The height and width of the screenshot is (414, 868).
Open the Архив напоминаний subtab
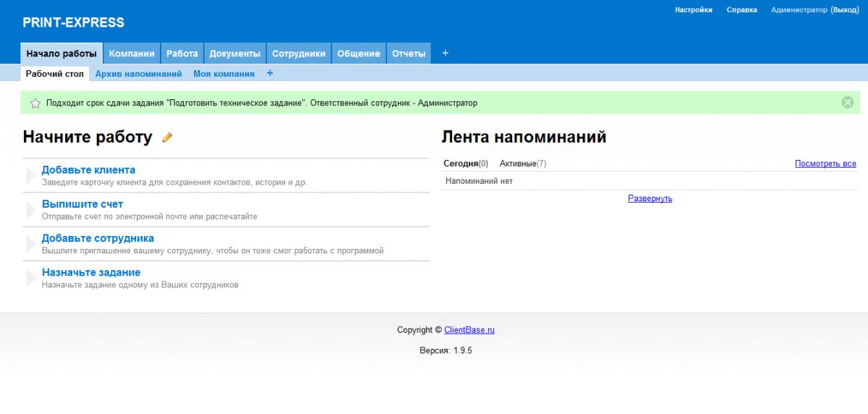[138, 74]
